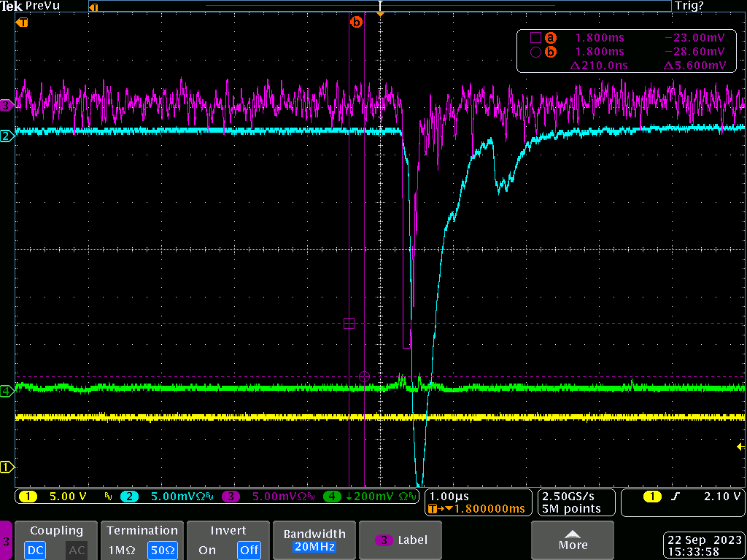Click channel 3 ground marker on left edge

(x=6, y=105)
